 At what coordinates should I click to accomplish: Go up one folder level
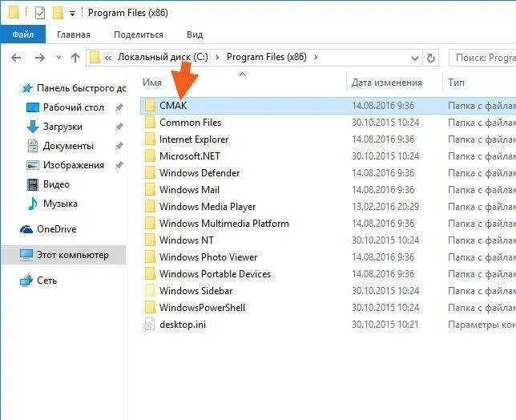pyautogui.click(x=75, y=58)
